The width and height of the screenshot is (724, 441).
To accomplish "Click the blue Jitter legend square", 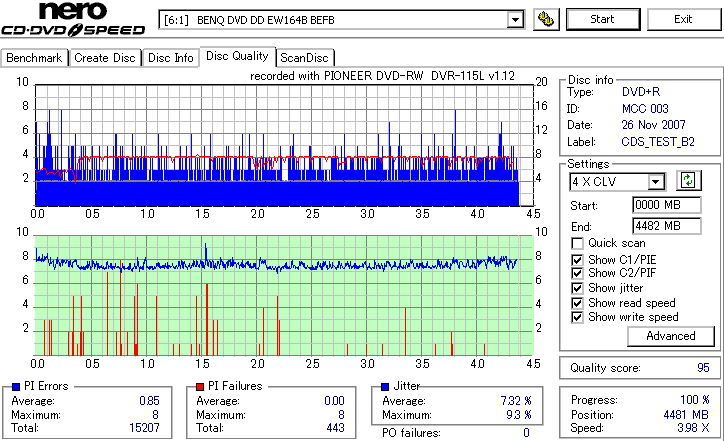I will (x=385, y=387).
